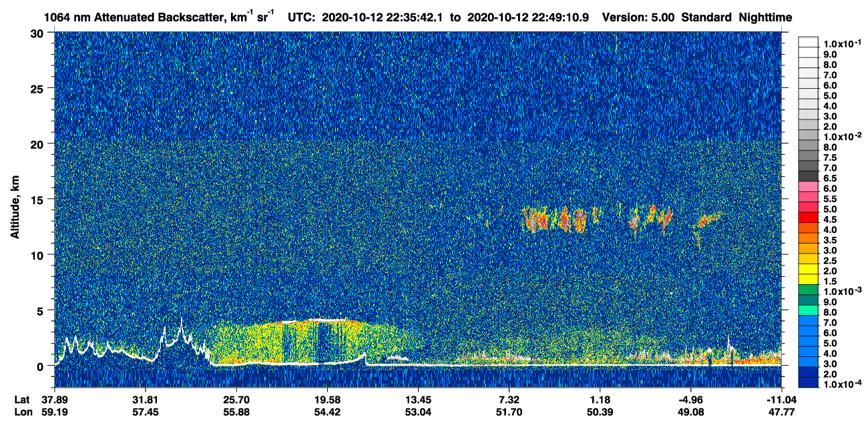Click the red swatch beside '4.5'
The width and height of the screenshot is (868, 445).
pos(808,217)
